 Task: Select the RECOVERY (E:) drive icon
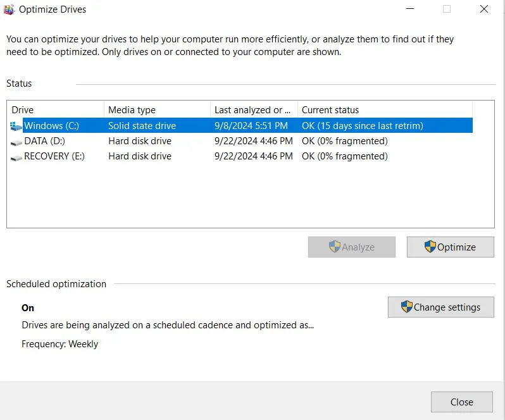pos(16,157)
